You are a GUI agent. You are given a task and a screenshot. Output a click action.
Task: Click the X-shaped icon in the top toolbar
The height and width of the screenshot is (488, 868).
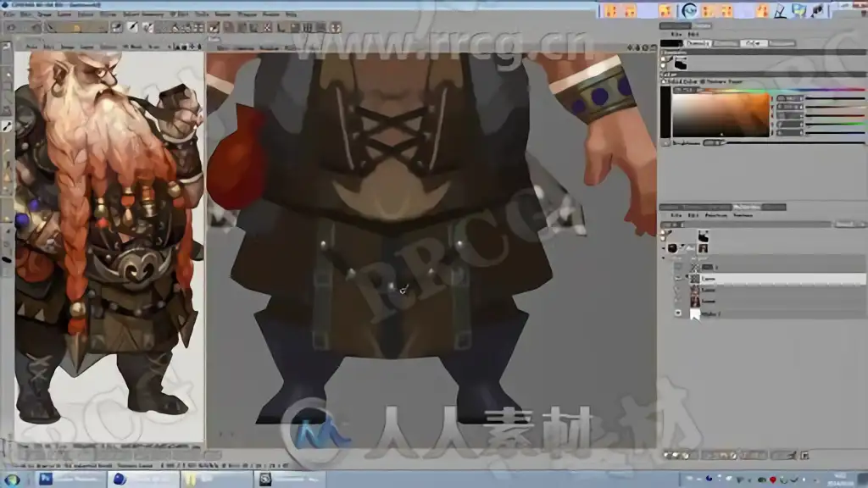267,27
